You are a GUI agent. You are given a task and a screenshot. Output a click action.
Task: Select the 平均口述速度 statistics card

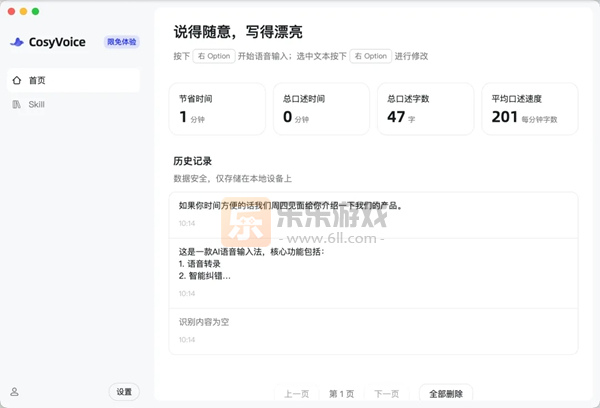tap(530, 109)
